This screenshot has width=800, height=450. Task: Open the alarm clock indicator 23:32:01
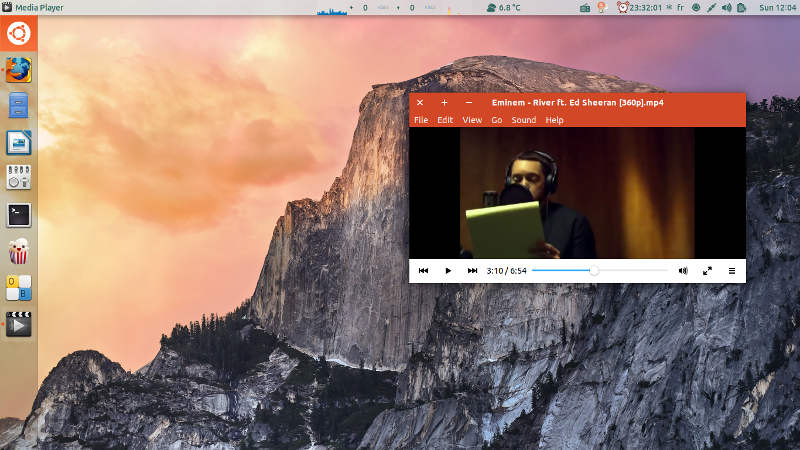(639, 8)
